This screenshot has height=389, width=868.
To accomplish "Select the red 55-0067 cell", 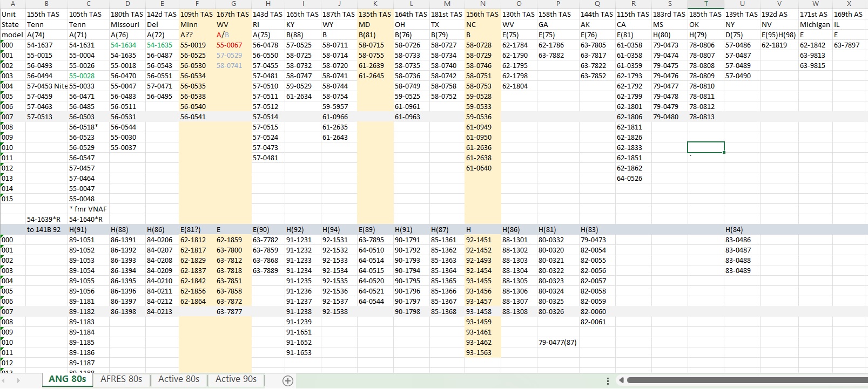I will point(230,45).
